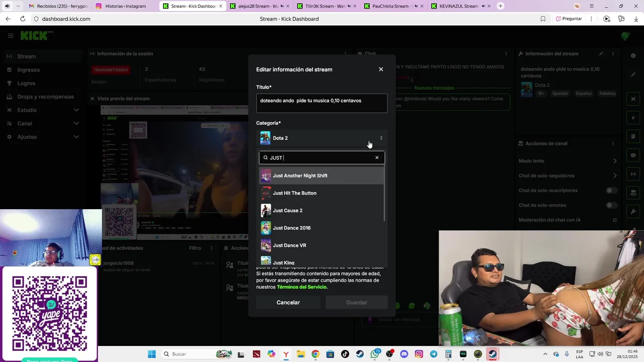The height and width of the screenshot is (362, 644).
Task: Edit the stream title text box
Action: (321, 103)
